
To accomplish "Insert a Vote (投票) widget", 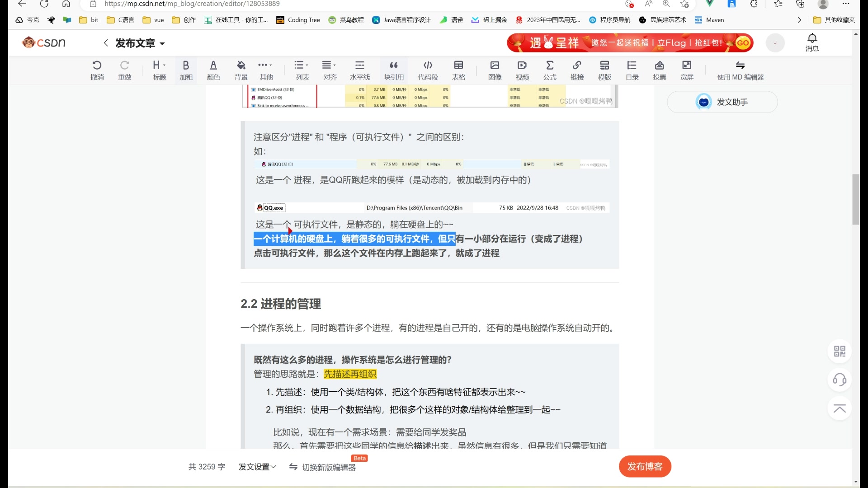I will (659, 70).
